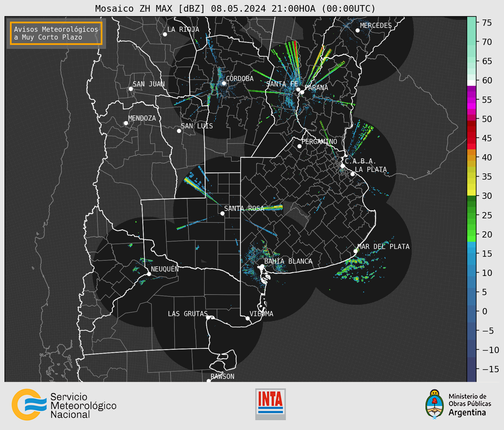The width and height of the screenshot is (504, 430).
Task: Click the 75 tick label on the colorbar
Action: pos(487,23)
